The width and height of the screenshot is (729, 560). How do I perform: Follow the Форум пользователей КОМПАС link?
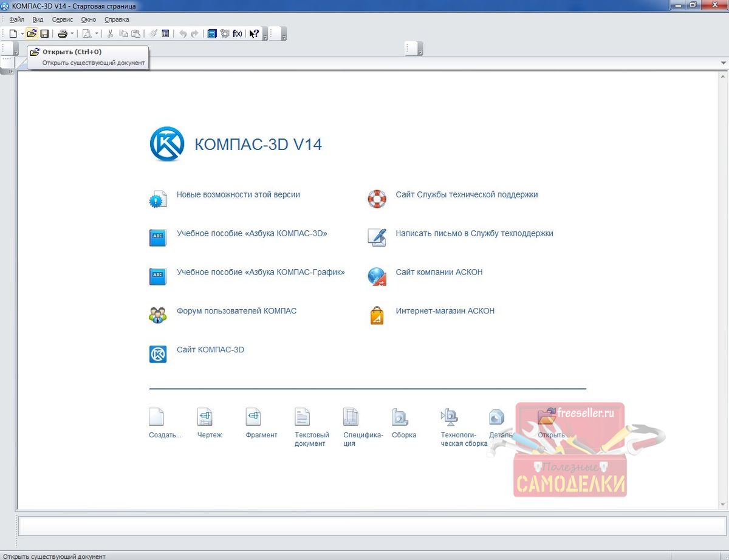(x=236, y=311)
